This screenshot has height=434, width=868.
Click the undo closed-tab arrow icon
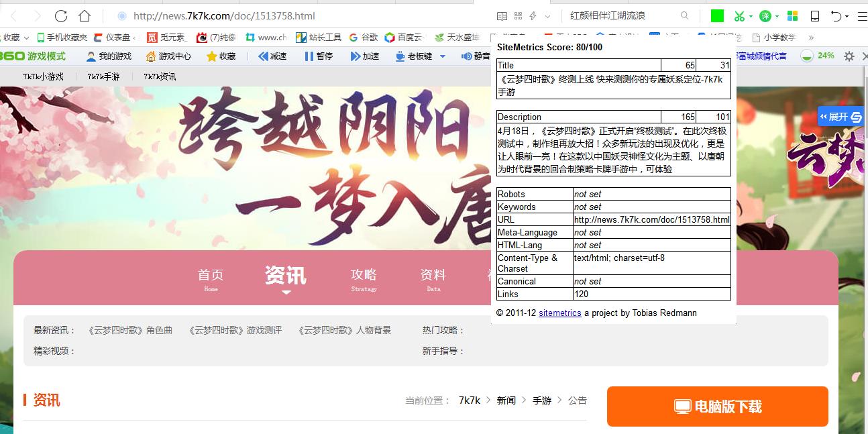point(836,15)
